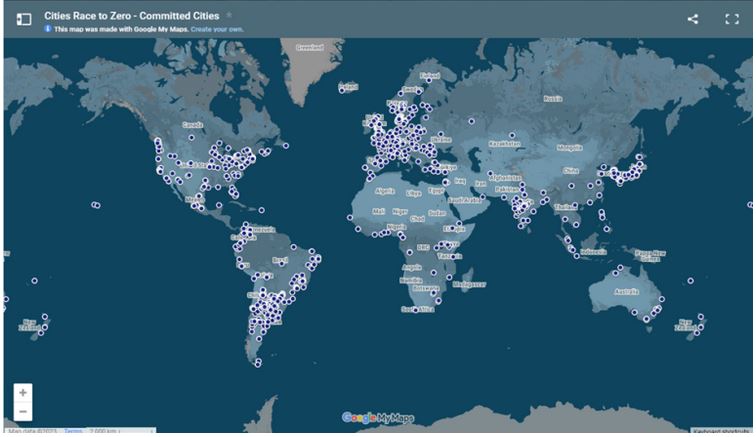Click the Kazakhstan label on the map
Screen dimensions: 756x437
(504, 144)
